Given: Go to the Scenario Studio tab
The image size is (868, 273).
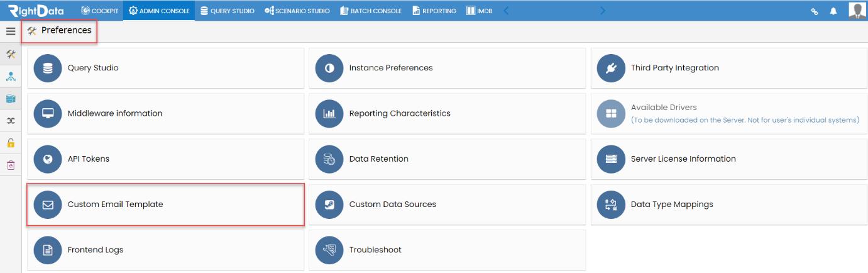Looking at the screenshot, I should click(297, 11).
